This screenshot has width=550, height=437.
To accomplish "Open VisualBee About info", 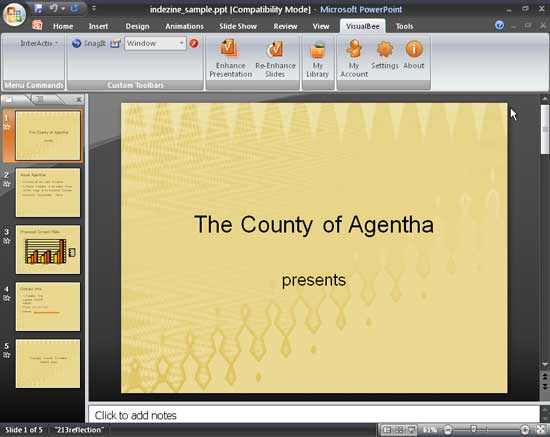I will [x=414, y=54].
